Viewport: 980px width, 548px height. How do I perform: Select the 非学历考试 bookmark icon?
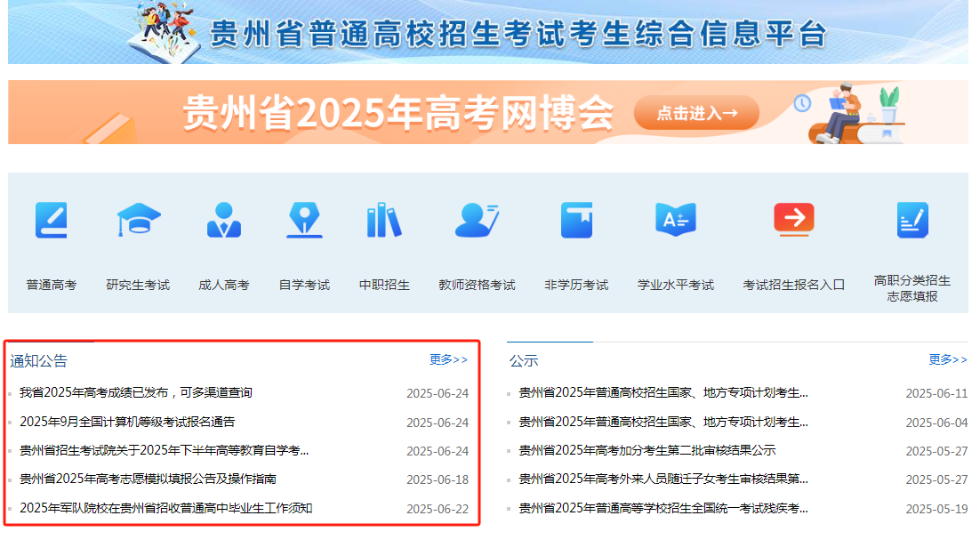click(576, 220)
